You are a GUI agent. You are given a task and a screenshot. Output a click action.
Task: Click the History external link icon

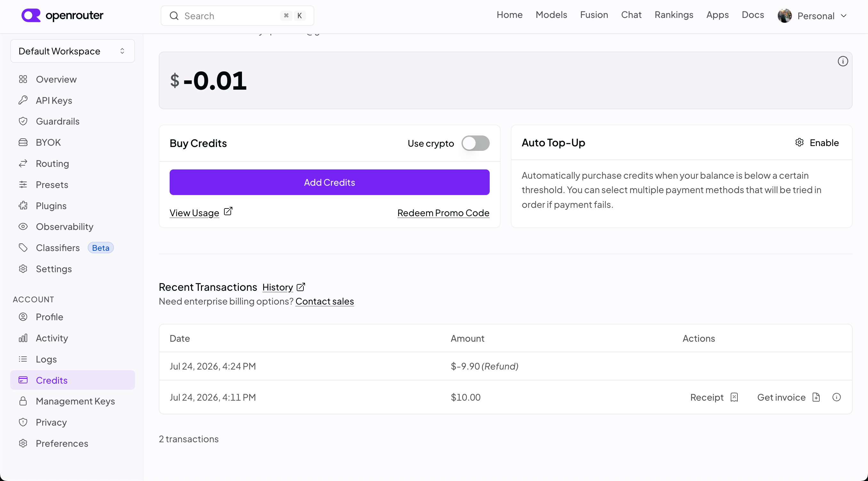(x=301, y=287)
